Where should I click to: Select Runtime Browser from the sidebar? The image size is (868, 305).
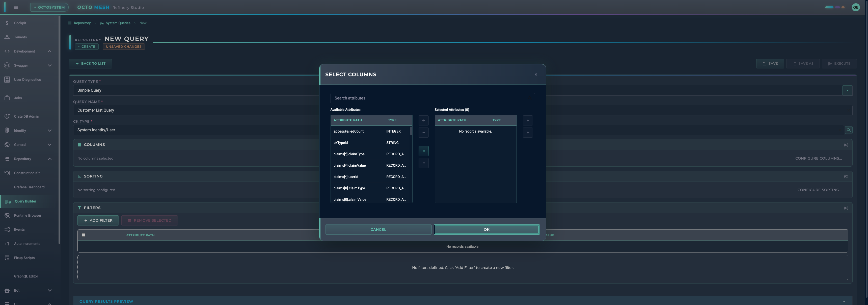[27, 215]
